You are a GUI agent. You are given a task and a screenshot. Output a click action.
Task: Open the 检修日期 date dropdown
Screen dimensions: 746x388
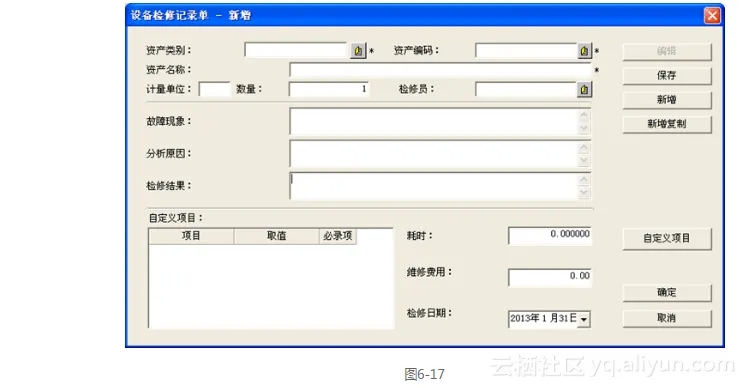pos(584,319)
